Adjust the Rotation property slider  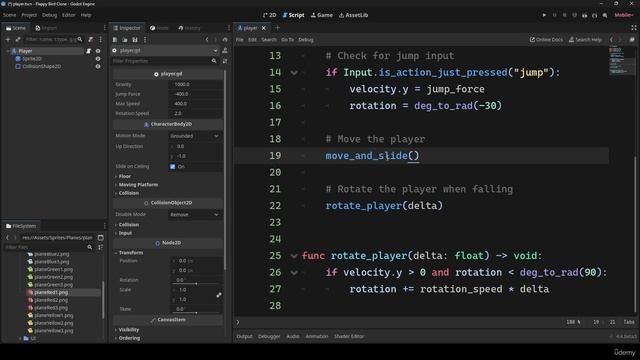196,284
